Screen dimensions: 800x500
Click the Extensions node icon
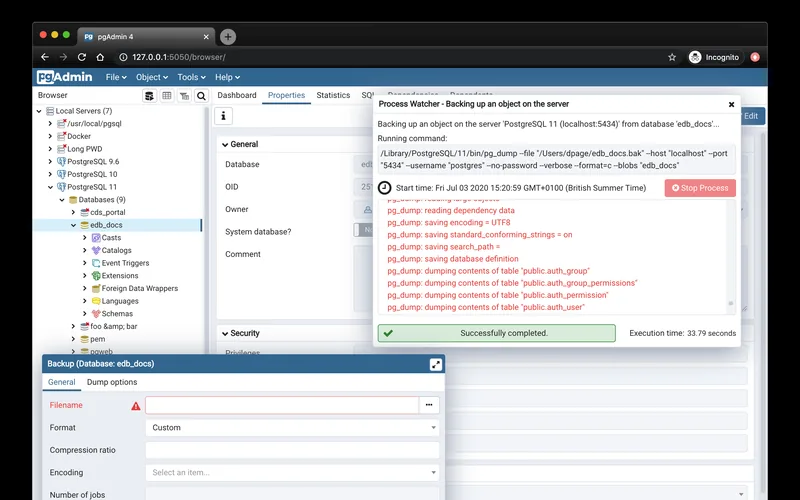[x=96, y=276]
